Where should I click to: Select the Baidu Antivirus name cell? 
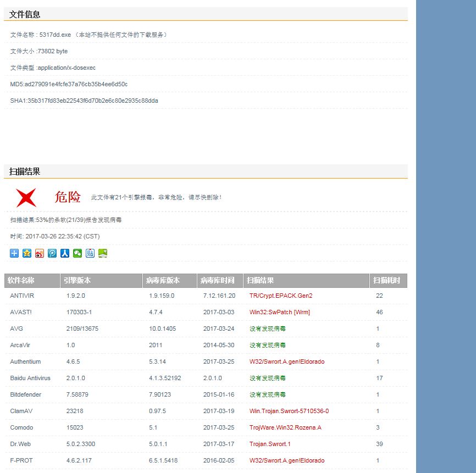coord(30,378)
